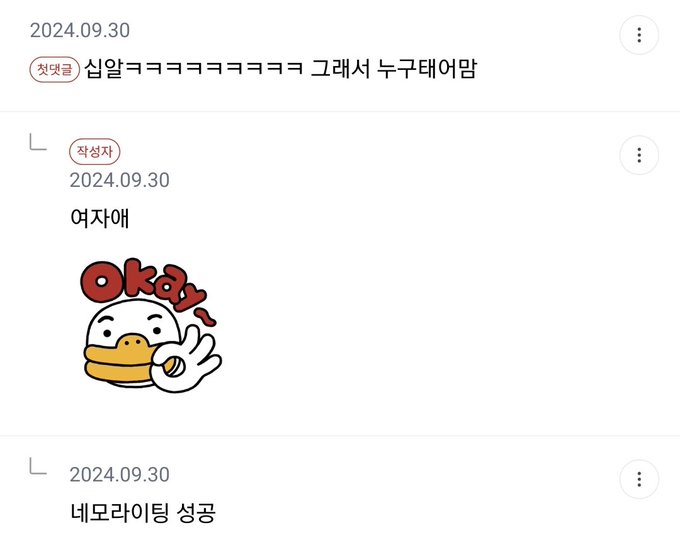This screenshot has height=545, width=680.
Task: Click the 작성자 author badge
Action: [x=95, y=152]
